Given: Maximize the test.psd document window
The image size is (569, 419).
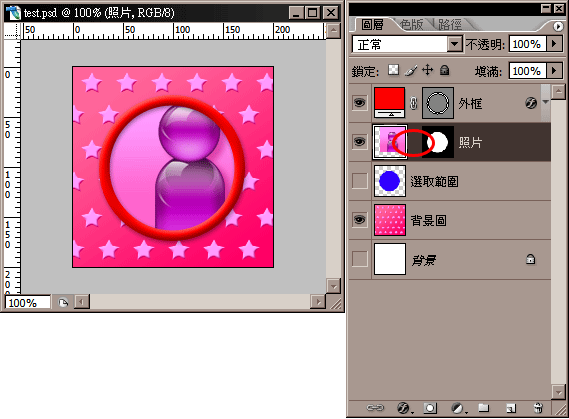Looking at the screenshot, I should click(x=312, y=13).
